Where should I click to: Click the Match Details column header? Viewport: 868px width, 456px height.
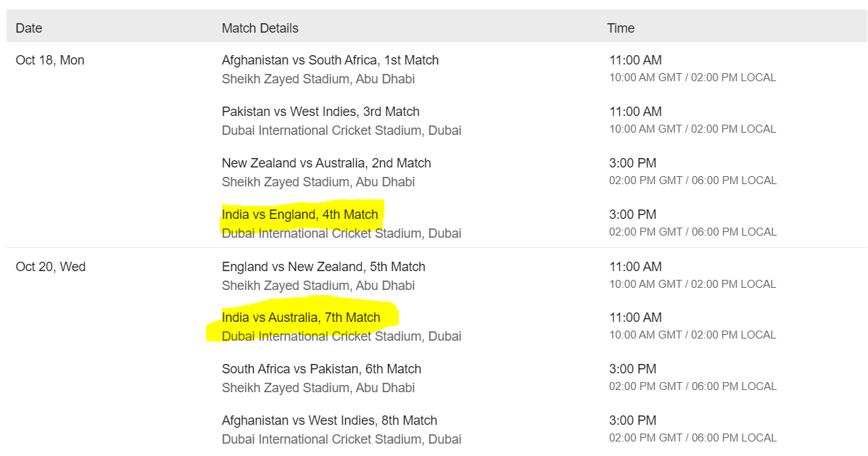(x=260, y=28)
